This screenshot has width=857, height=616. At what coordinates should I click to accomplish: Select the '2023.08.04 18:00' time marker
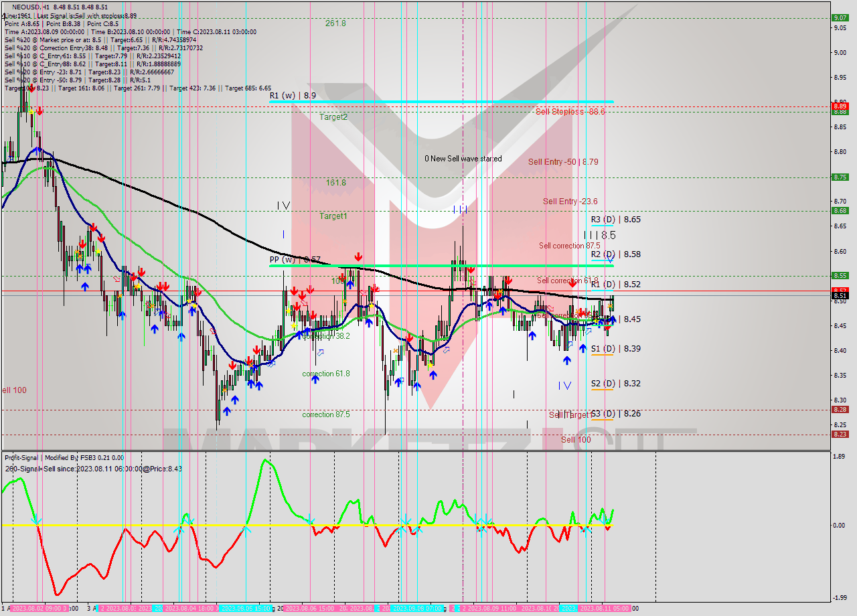pos(191,609)
